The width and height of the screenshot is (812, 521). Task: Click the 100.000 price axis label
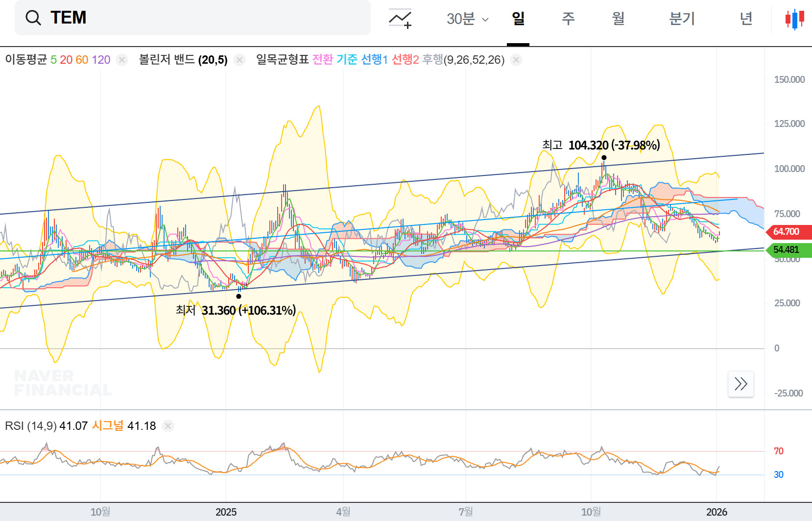click(x=789, y=169)
